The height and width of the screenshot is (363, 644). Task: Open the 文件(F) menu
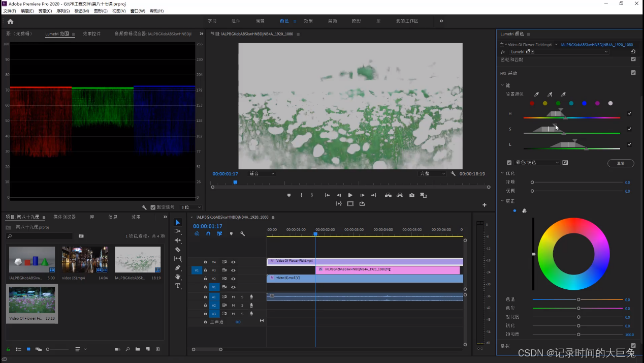click(x=10, y=11)
